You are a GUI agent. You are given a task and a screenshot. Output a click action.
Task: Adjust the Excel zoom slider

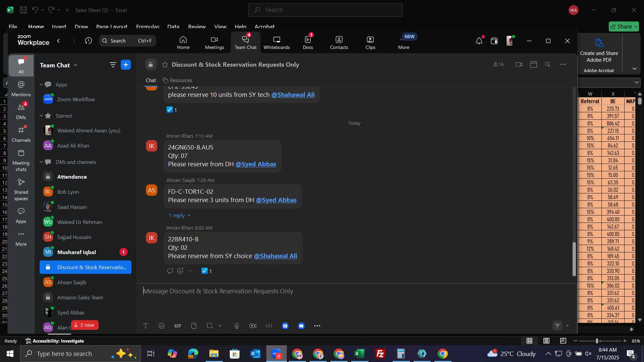(597, 341)
